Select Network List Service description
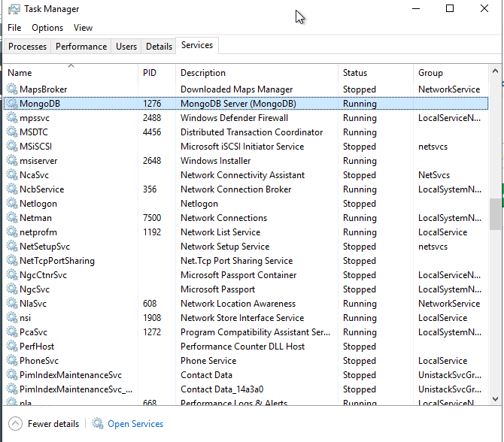The height and width of the screenshot is (442, 504). click(220, 232)
